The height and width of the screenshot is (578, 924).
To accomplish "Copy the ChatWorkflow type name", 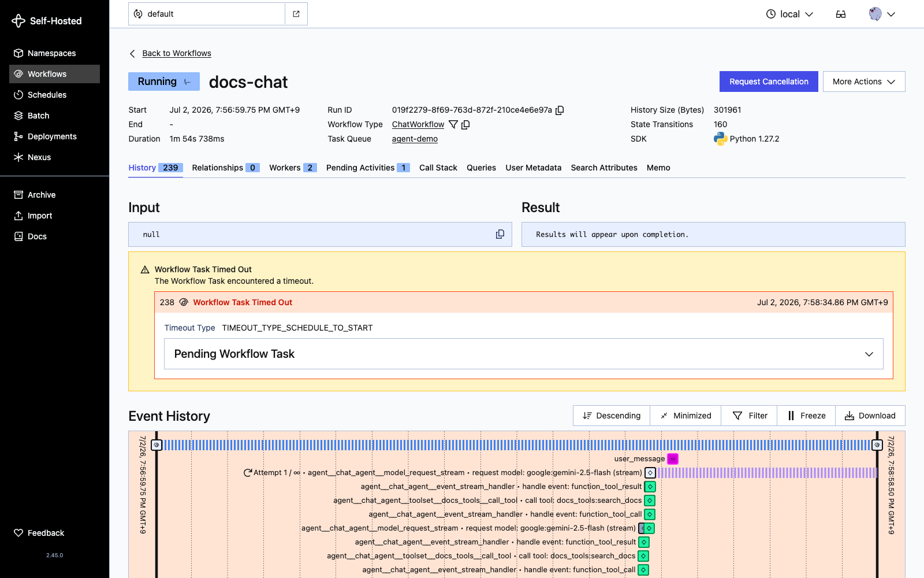I will point(465,124).
